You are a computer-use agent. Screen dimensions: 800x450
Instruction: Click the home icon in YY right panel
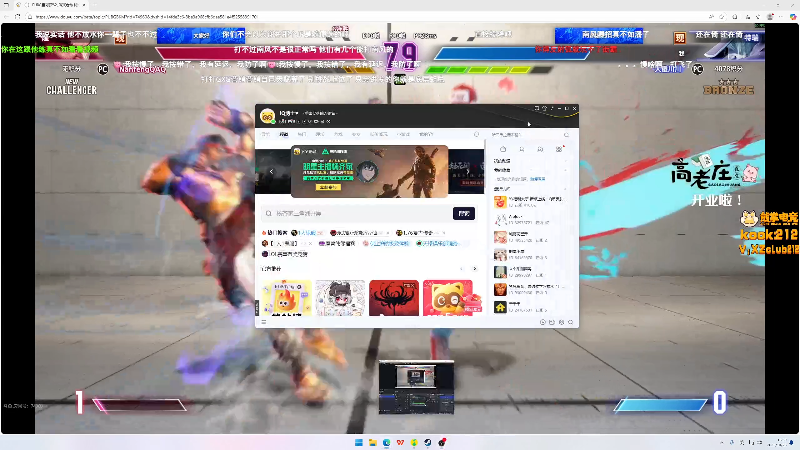503,149
